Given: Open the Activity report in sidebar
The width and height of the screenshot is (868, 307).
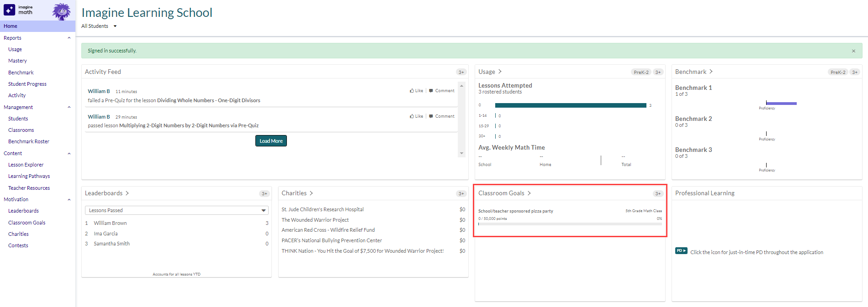Looking at the screenshot, I should click(17, 95).
